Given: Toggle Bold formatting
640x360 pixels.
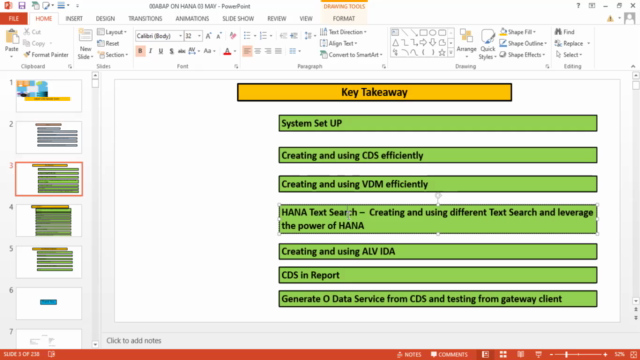Looking at the screenshot, I should click(140, 51).
